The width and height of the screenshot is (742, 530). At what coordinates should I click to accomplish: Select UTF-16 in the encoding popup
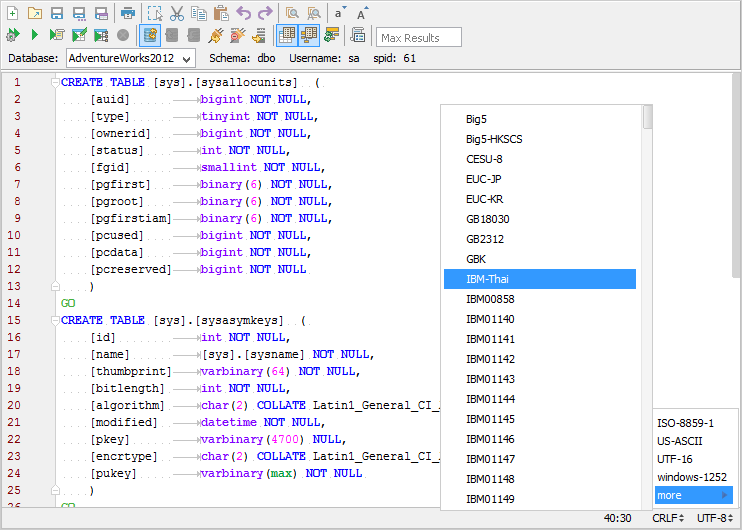tap(694, 459)
